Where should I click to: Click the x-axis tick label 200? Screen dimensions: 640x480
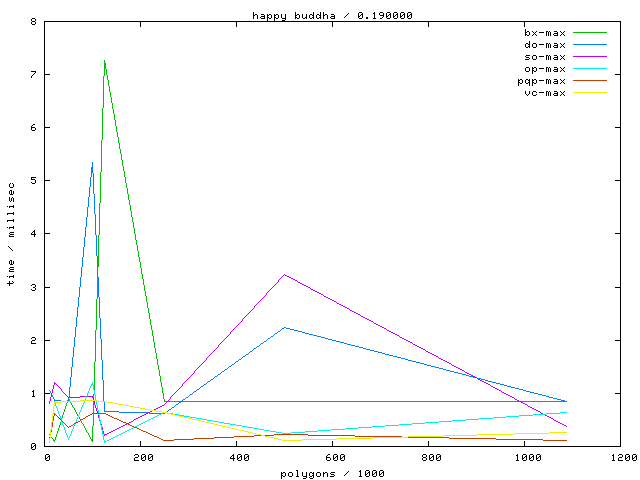click(143, 457)
